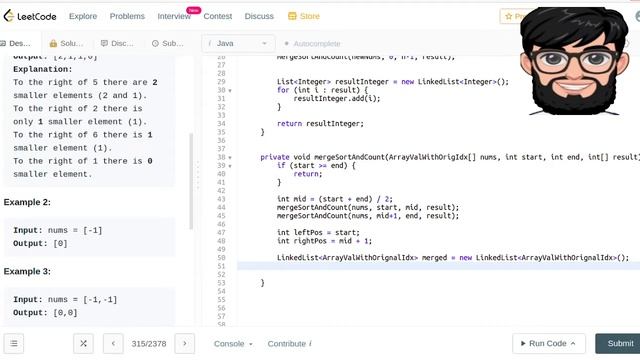Click the Submissions clock icon

pos(155,43)
